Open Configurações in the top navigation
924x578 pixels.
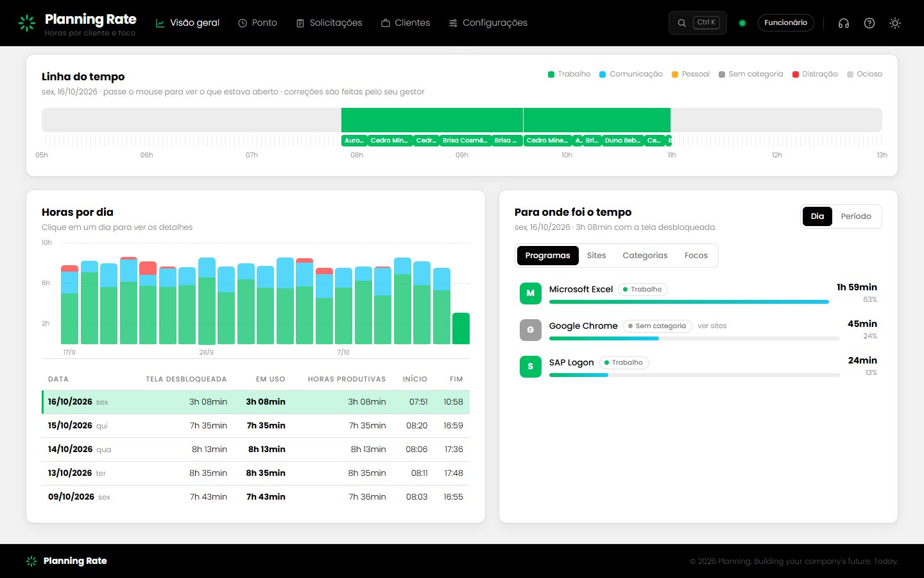pyautogui.click(x=488, y=23)
